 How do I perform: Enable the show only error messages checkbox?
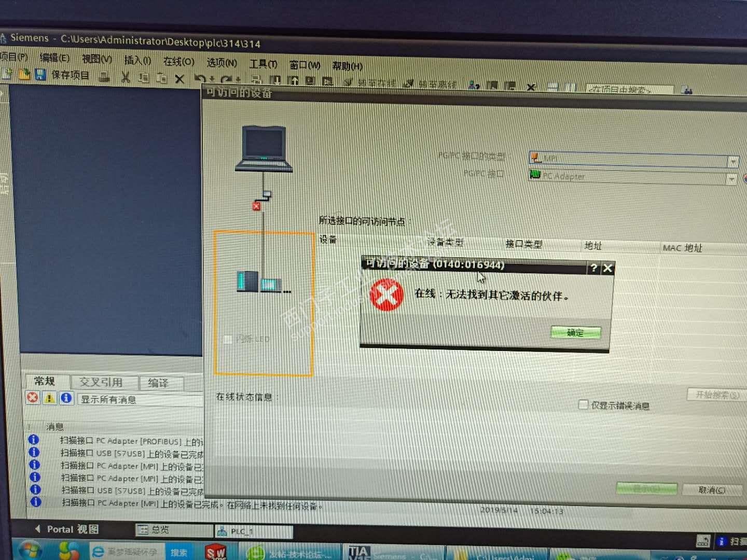click(583, 404)
